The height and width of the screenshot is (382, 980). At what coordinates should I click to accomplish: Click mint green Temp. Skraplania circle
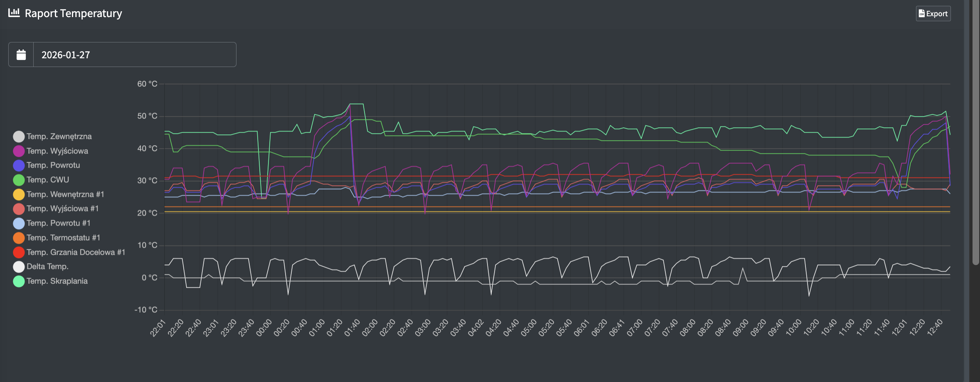pyautogui.click(x=19, y=281)
